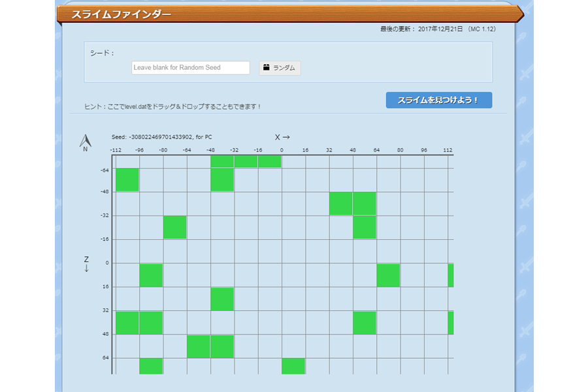Click the green slime chunk at X 64, Z 0
This screenshot has width=588, height=392.
tap(389, 275)
